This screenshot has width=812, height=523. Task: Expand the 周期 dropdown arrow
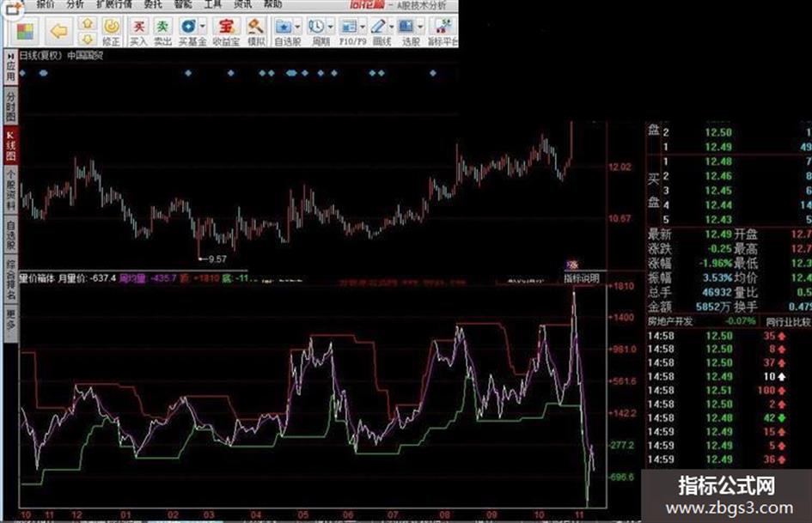pyautogui.click(x=330, y=27)
